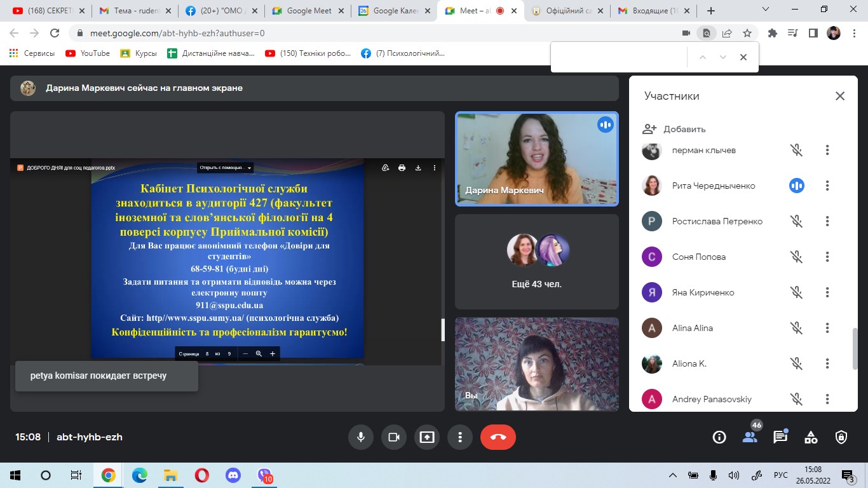Screen dimensions: 868x488
Task: Click download icon in presentation viewer
Action: pos(418,168)
